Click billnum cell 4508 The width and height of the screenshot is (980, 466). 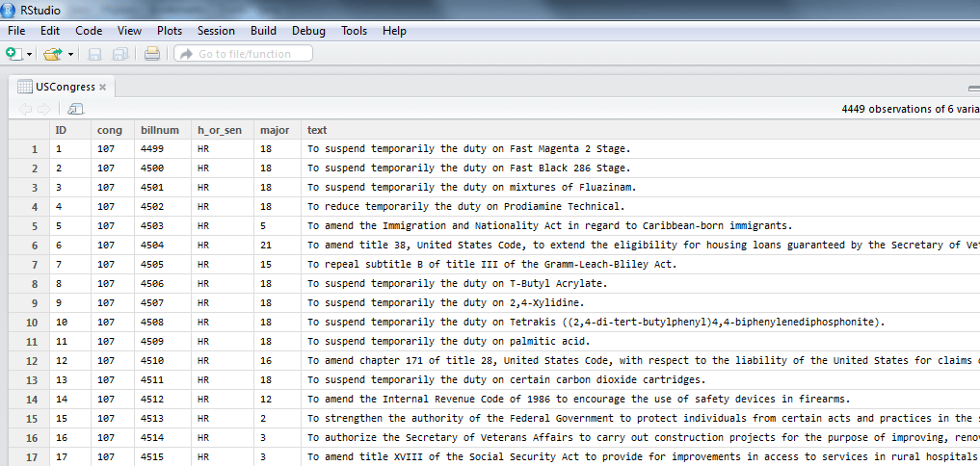pyautogui.click(x=163, y=323)
